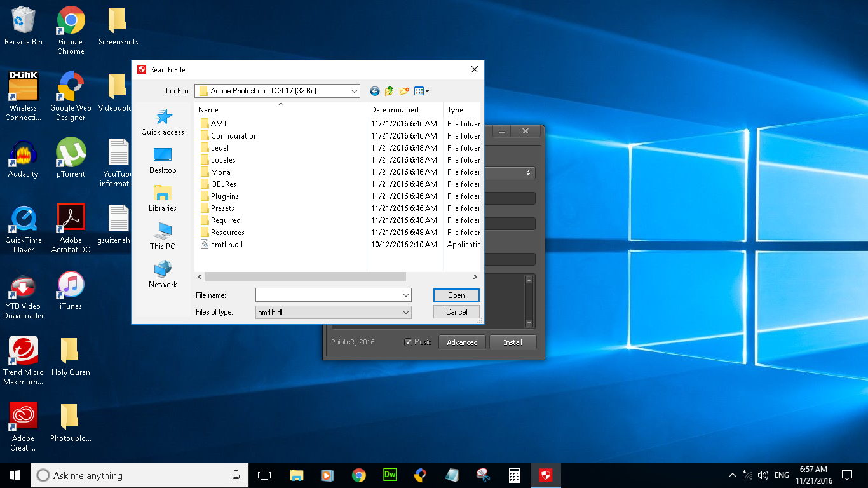Open Dreamweaver from the taskbar

pyautogui.click(x=390, y=475)
